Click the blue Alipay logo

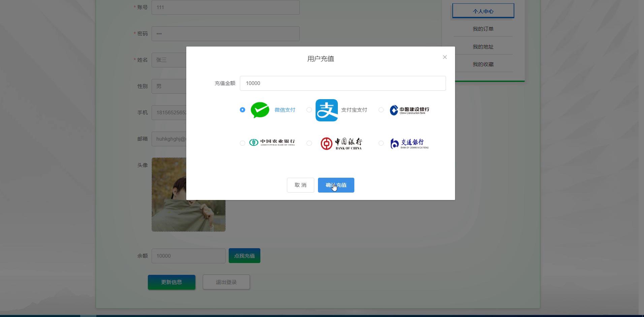coord(327,110)
